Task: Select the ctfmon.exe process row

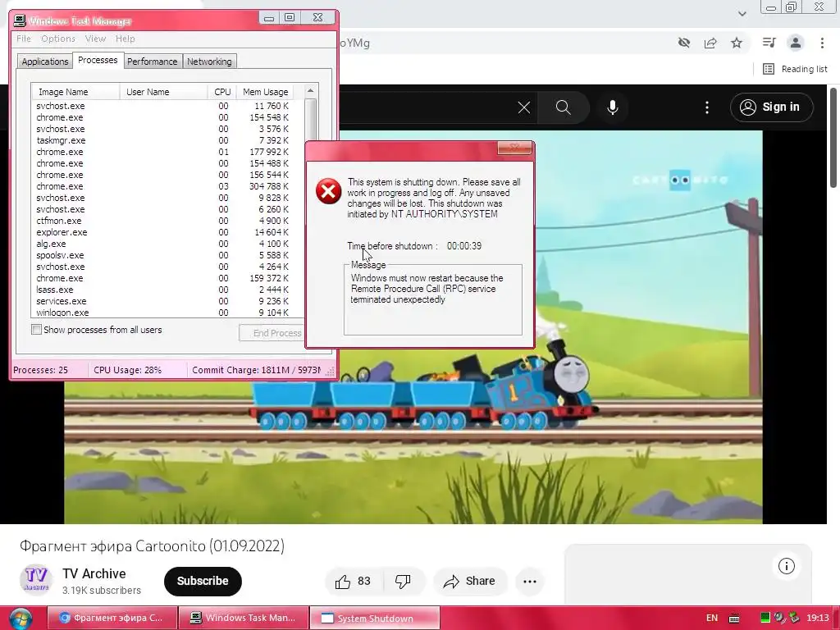Action: click(x=167, y=221)
